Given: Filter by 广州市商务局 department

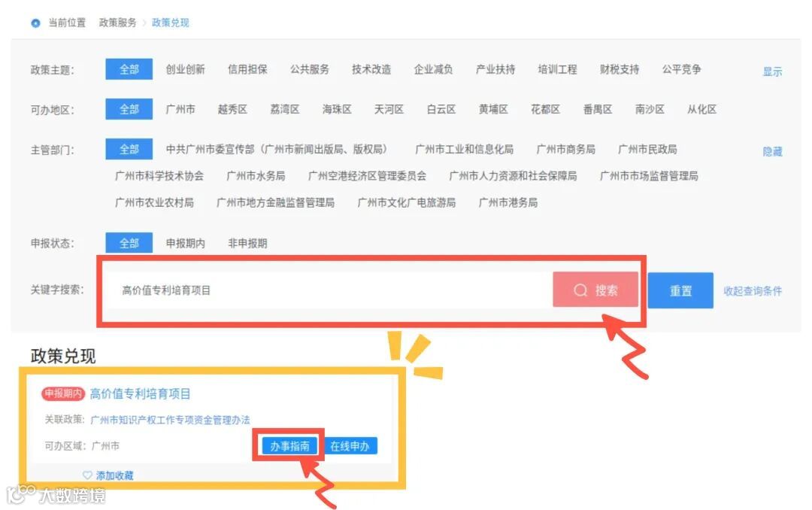Looking at the screenshot, I should coord(565,150).
